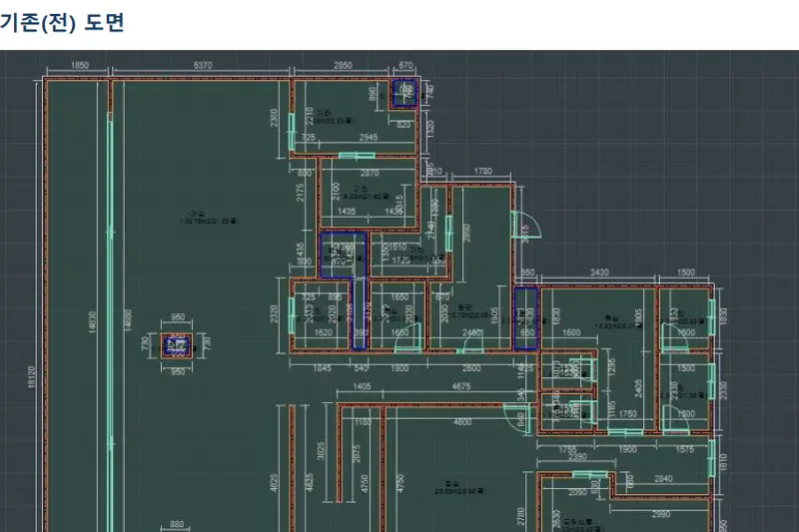Click the 2990 dimension label

tap(660, 514)
